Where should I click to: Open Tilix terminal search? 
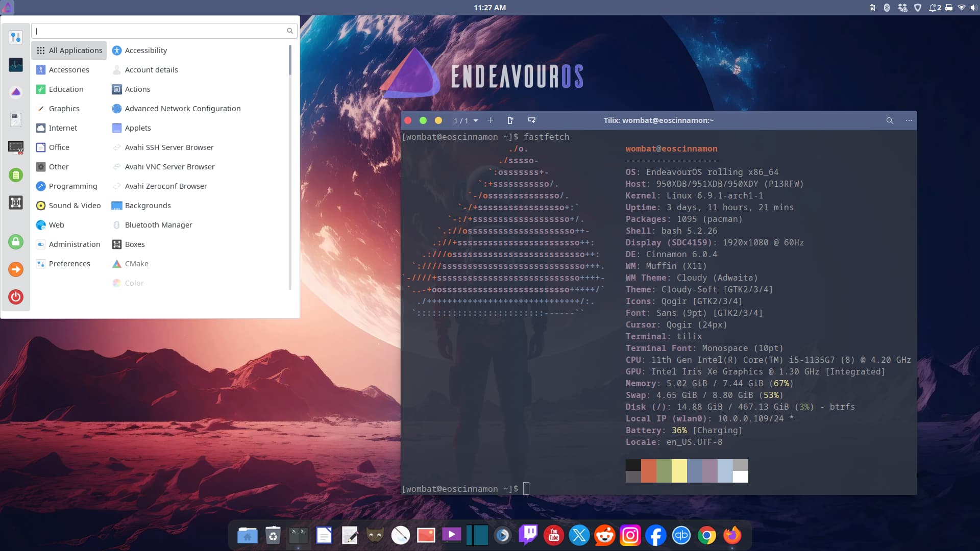pos(890,120)
